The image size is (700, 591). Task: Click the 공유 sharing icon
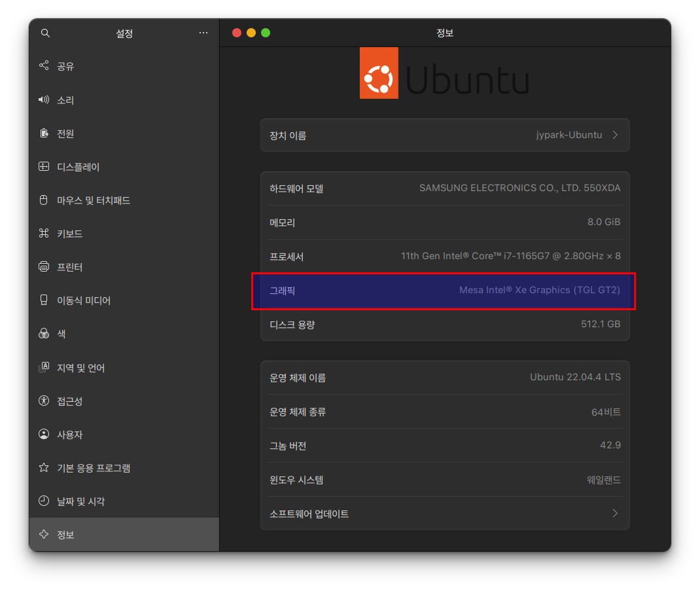tap(44, 65)
